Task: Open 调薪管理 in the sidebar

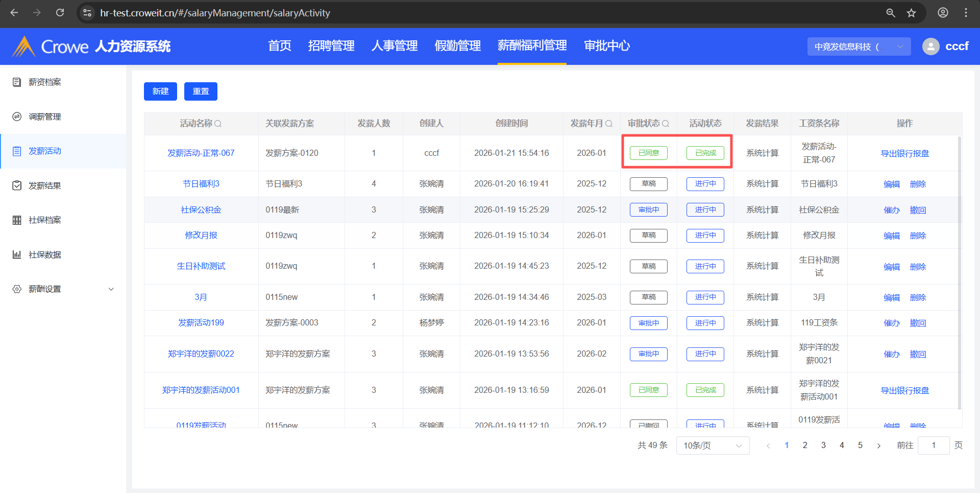Action: click(45, 117)
